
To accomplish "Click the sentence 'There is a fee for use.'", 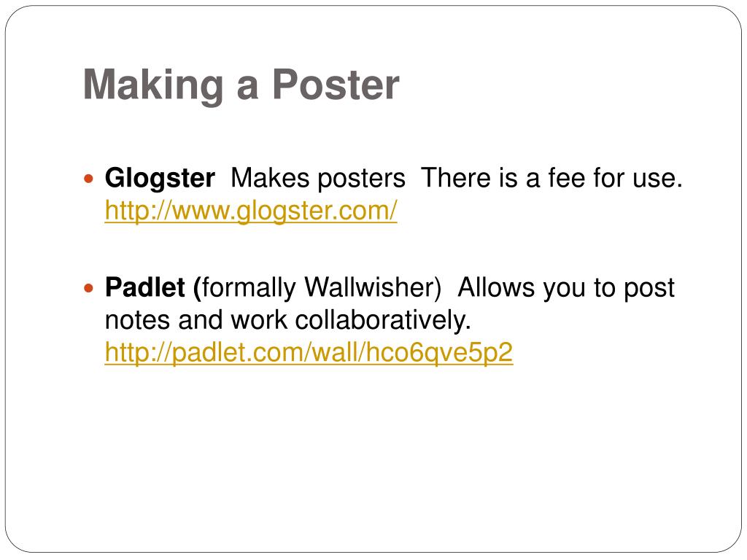I will (551, 178).
